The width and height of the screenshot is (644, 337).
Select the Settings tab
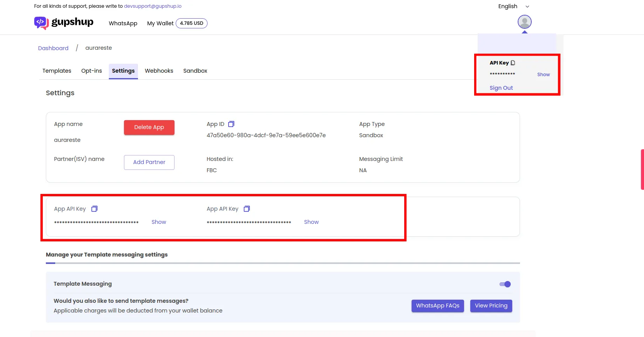[123, 71]
